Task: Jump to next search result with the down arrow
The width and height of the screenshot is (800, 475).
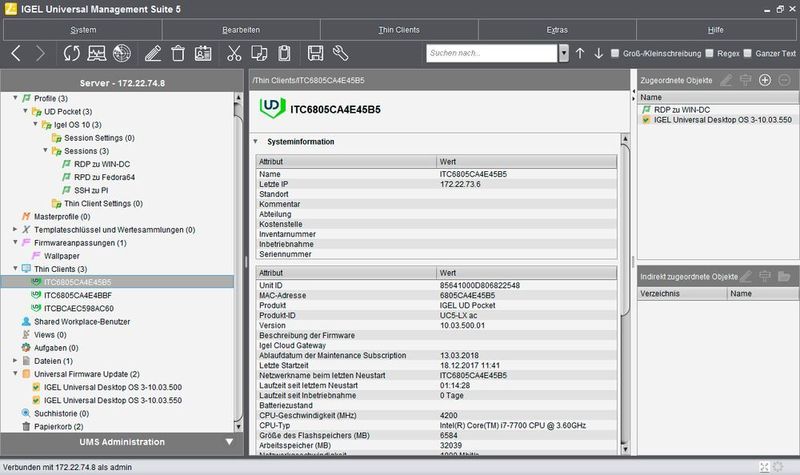Action: pyautogui.click(x=598, y=53)
